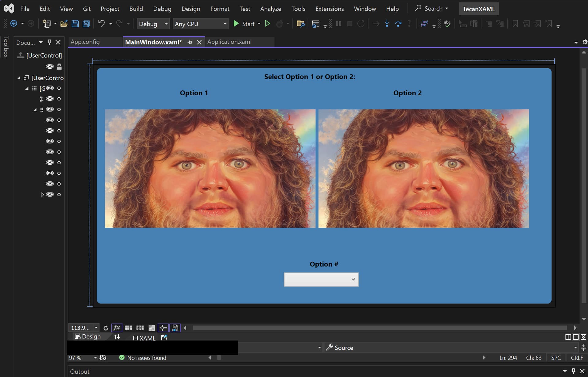The image size is (588, 377).
Task: Collapse the UserControl tree node
Action: [19, 78]
